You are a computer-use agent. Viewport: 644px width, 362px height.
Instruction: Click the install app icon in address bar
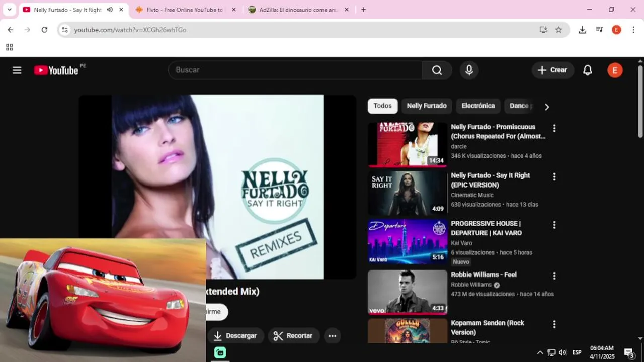coord(543,30)
